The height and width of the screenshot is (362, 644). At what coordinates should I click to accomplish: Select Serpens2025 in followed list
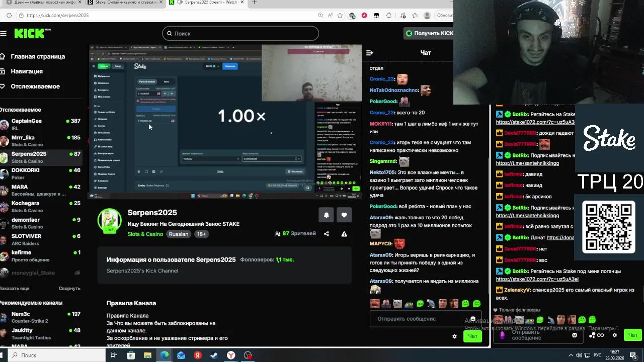pos(41,157)
